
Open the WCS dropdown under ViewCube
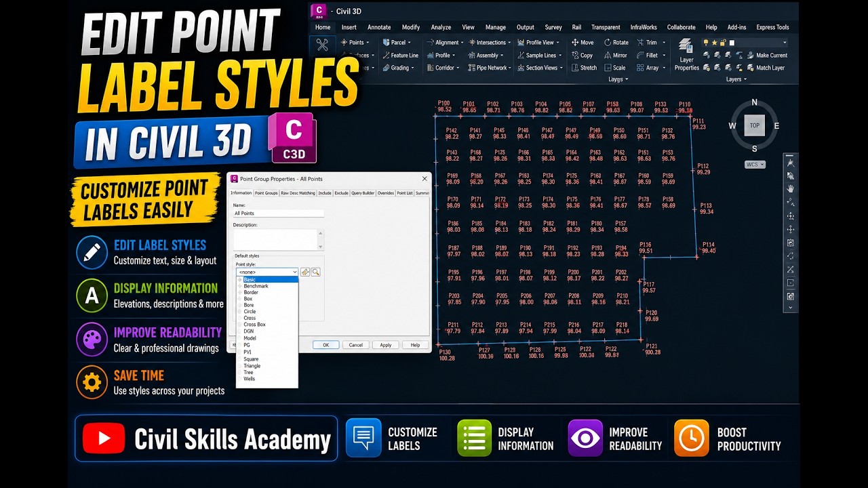click(x=755, y=165)
